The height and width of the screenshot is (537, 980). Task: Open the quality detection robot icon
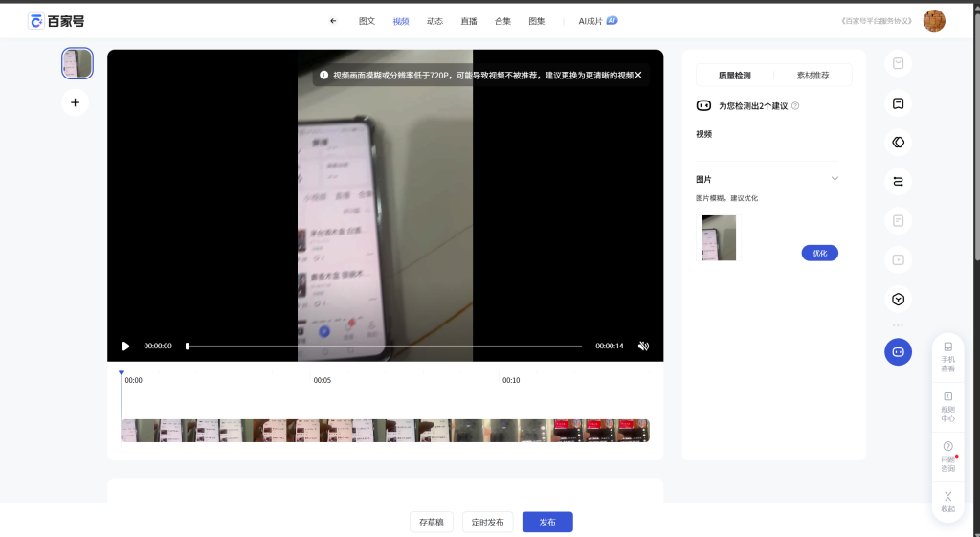pos(898,351)
